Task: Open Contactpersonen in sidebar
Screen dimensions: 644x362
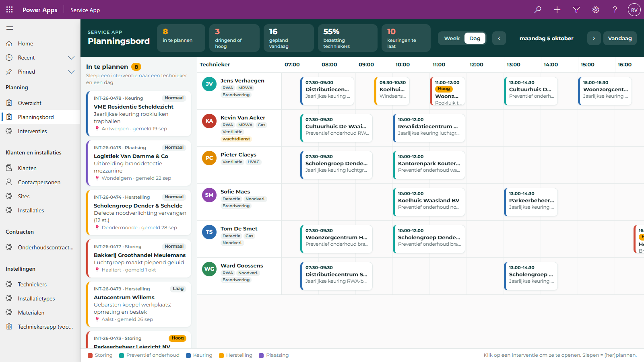Action: click(x=40, y=182)
